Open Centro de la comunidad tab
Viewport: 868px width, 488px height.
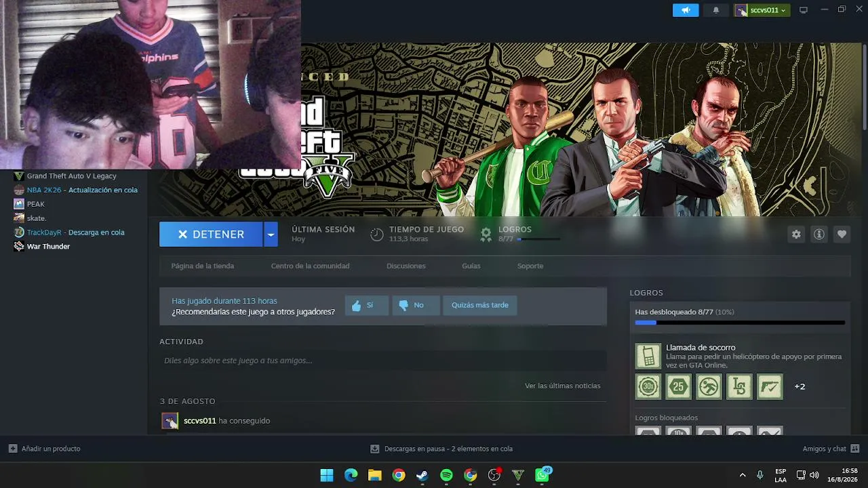point(311,266)
